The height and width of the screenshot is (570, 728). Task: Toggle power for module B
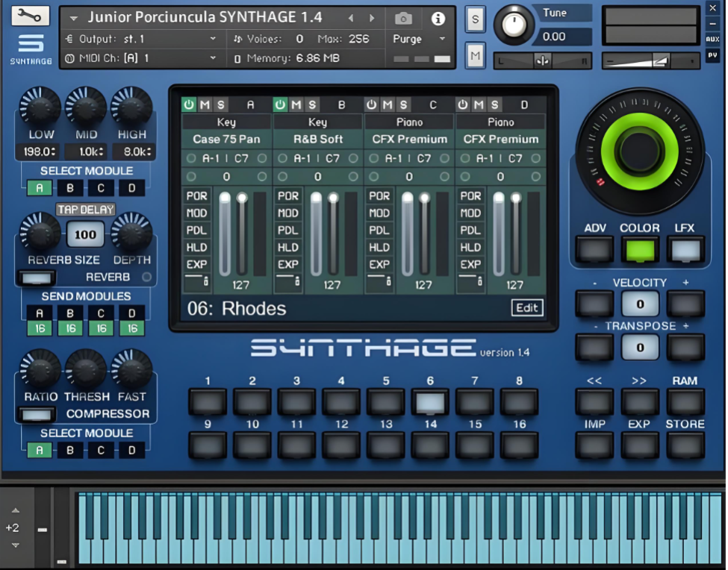point(281,104)
